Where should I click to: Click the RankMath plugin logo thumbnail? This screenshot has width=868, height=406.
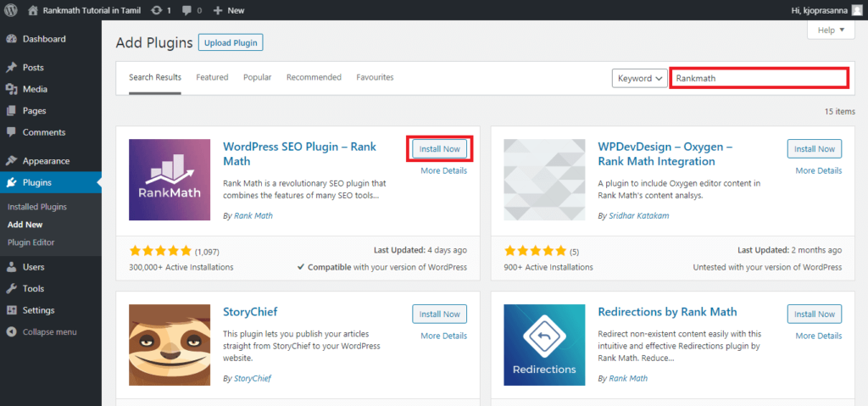click(x=170, y=180)
